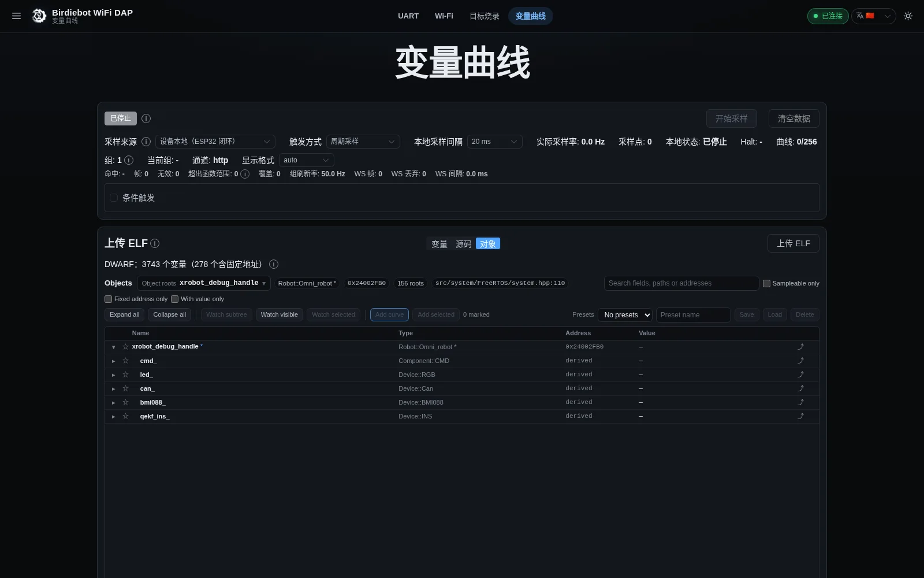Open Object roots xrobot_debug_handle dropdown
Image resolution: width=924 pixels, height=578 pixels.
point(204,283)
